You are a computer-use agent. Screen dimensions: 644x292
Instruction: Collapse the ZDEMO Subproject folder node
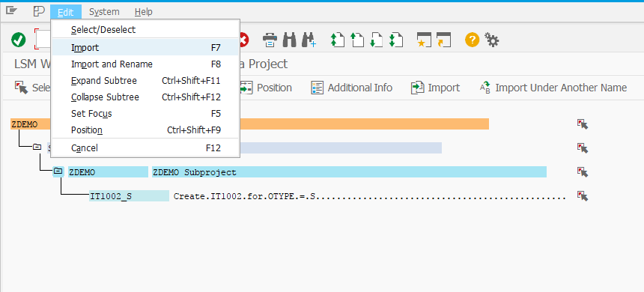[x=58, y=171]
